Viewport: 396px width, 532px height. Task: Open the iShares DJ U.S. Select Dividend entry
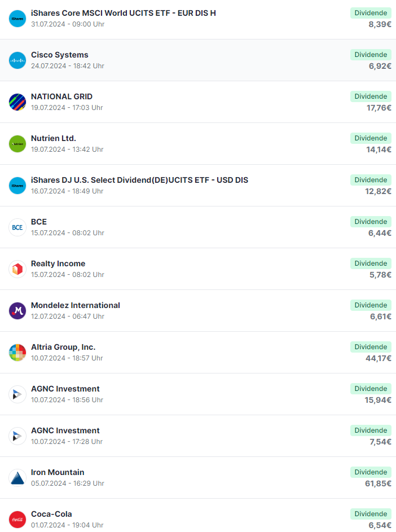[139, 180]
